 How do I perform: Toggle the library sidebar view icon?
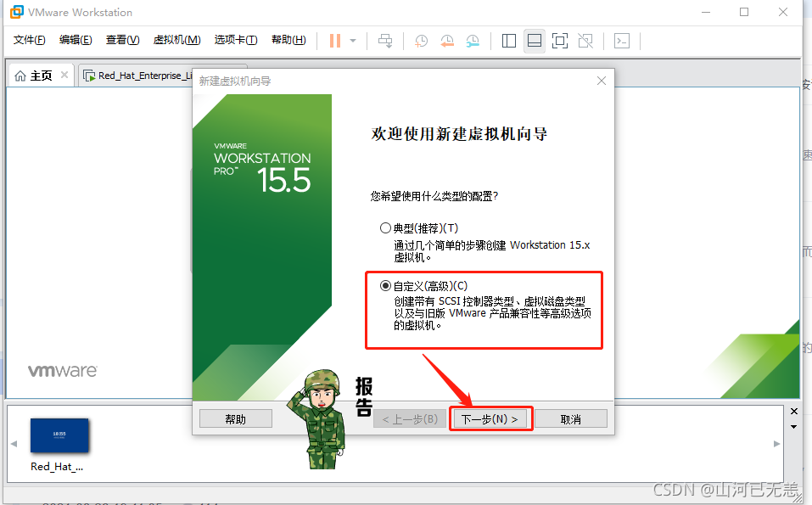pyautogui.click(x=509, y=41)
